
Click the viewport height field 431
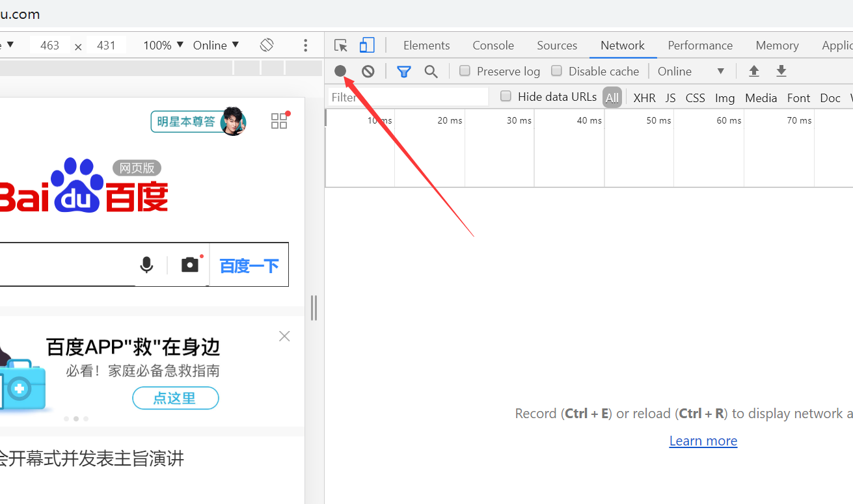[x=106, y=45]
